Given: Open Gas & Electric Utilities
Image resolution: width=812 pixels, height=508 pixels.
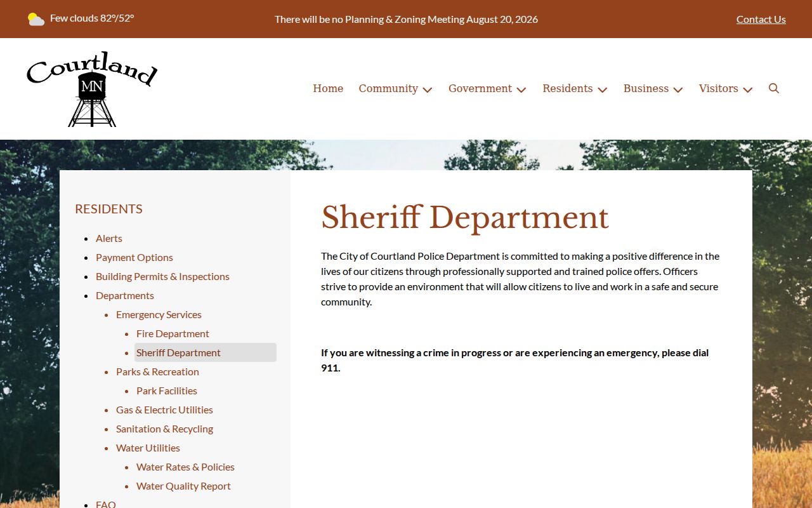Looking at the screenshot, I should (164, 410).
